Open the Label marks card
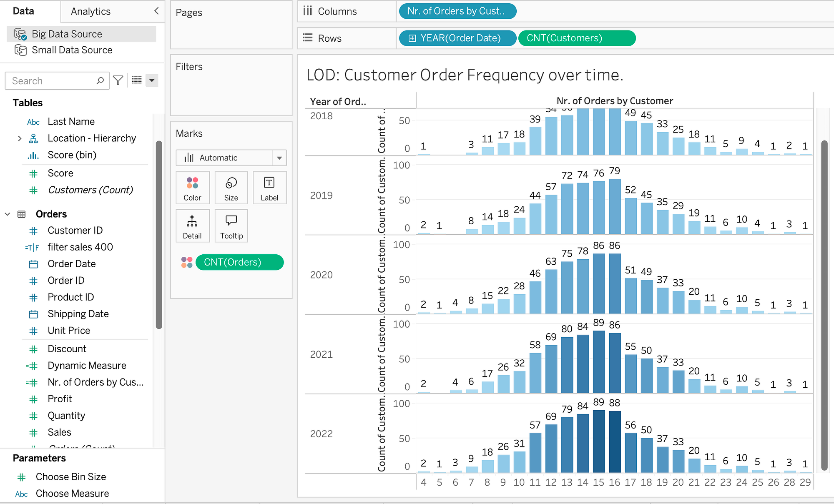 click(x=269, y=188)
